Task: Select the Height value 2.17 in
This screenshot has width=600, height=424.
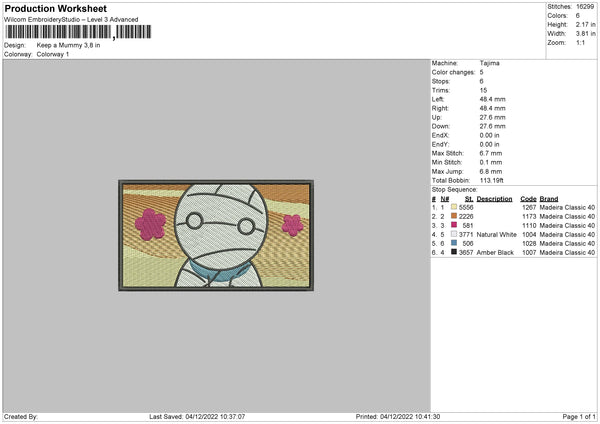Action: pos(586,24)
